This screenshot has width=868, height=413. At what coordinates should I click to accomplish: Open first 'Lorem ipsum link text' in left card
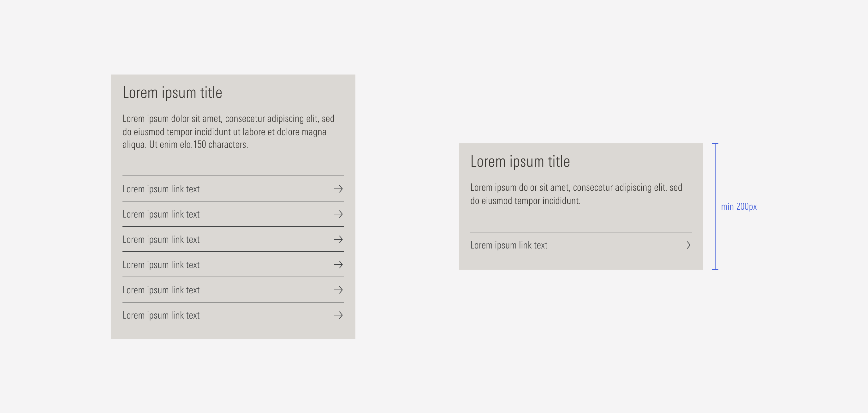coord(161,189)
